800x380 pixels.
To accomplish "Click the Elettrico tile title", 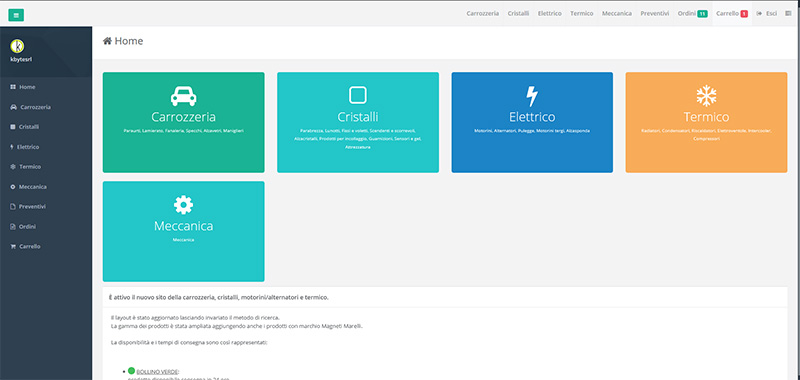I will (x=532, y=117).
